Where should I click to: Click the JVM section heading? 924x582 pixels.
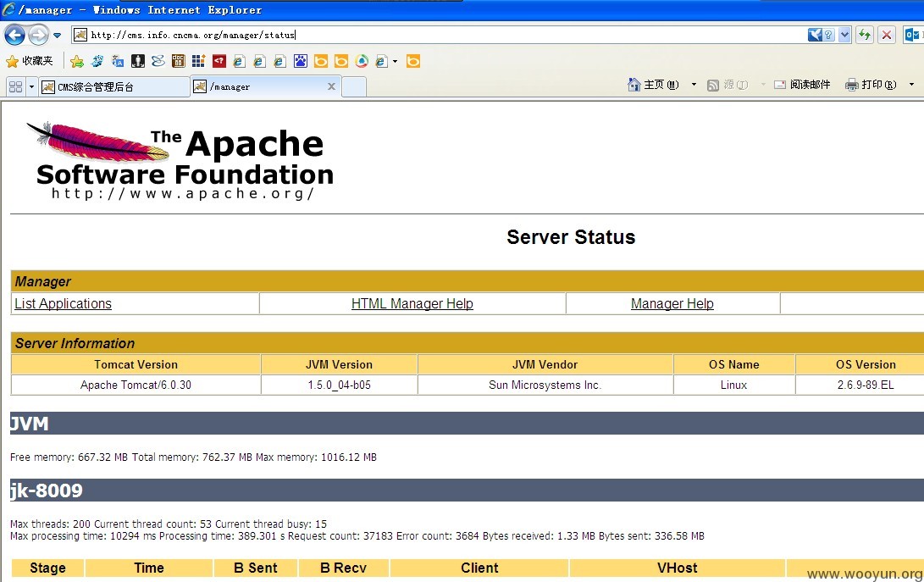pyautogui.click(x=30, y=424)
